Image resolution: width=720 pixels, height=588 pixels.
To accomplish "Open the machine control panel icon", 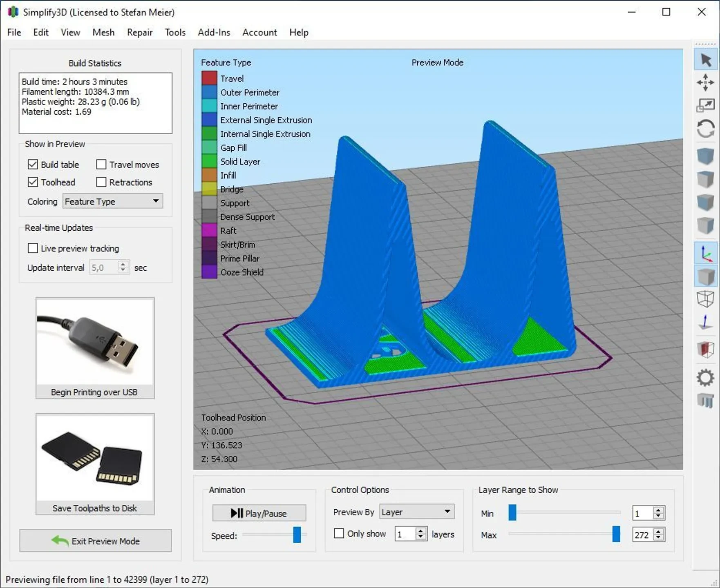I will click(706, 401).
